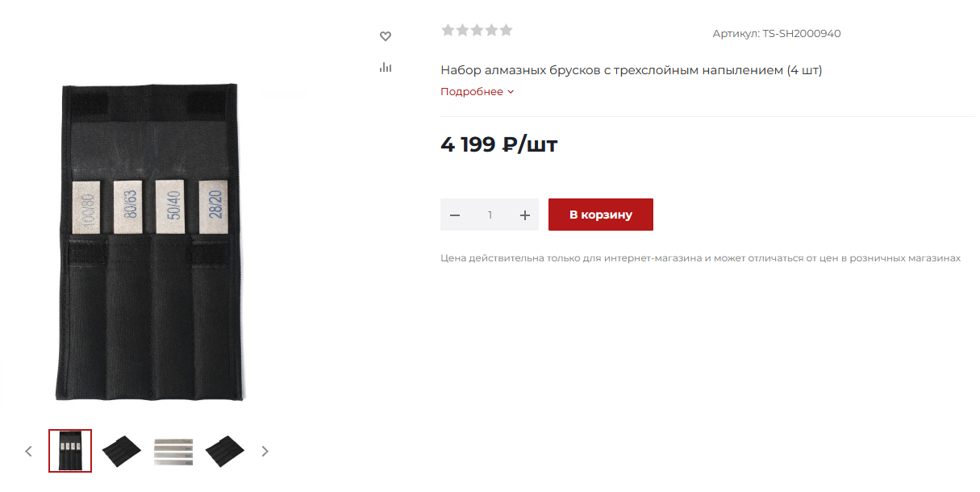The width and height of the screenshot is (980, 492).
Task: Select the second thumbnail of folded pouch
Action: tap(122, 451)
